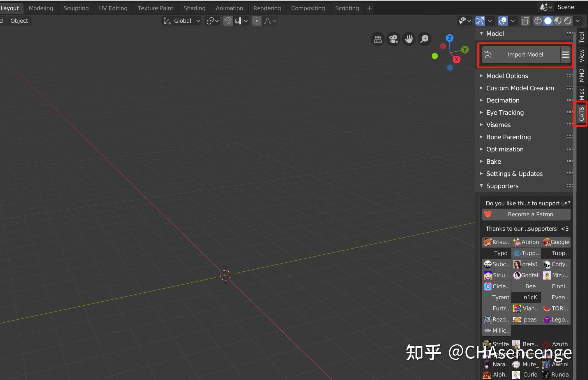This screenshot has width=588, height=380.
Task: Click the Z axis on the navigation gizmo
Action: point(449,38)
